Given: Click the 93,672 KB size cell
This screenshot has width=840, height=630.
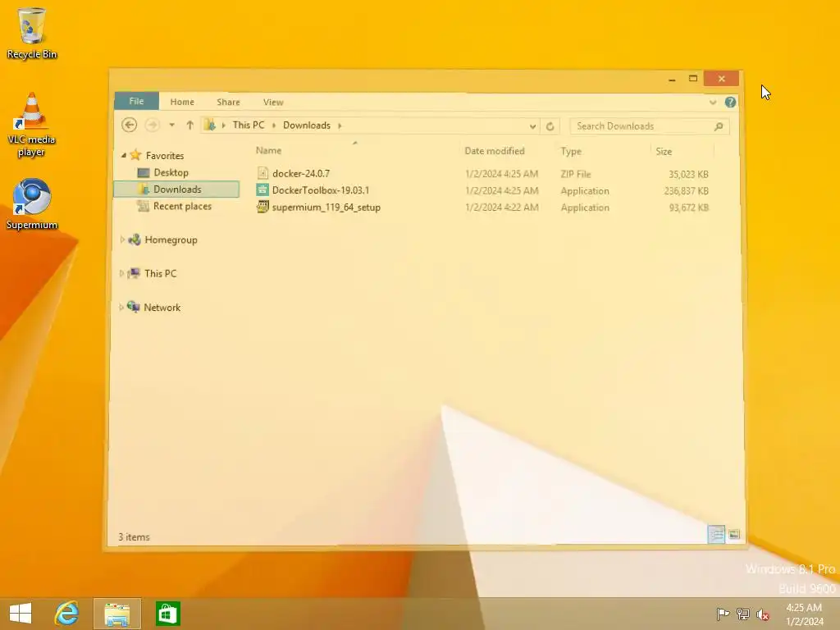Looking at the screenshot, I should [688, 208].
